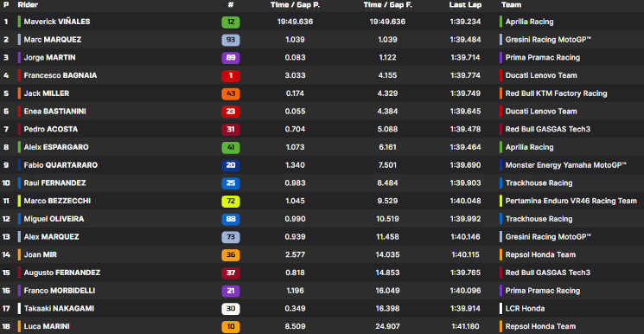Viewport: 644px width, 334px height.
Task: Select the purple 89 number badge
Action: click(x=231, y=58)
